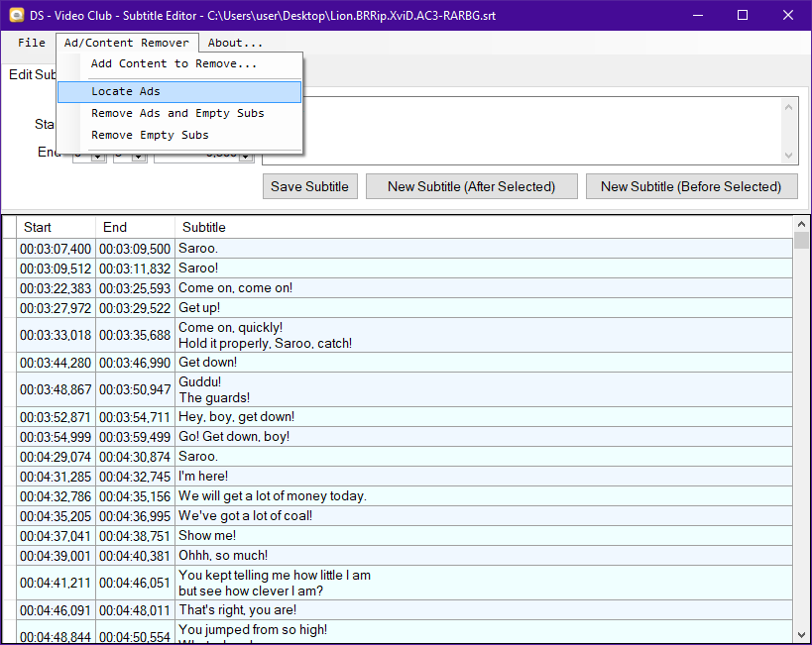
Task: Click the subtitle list scrollbar thumb
Action: coord(801,240)
